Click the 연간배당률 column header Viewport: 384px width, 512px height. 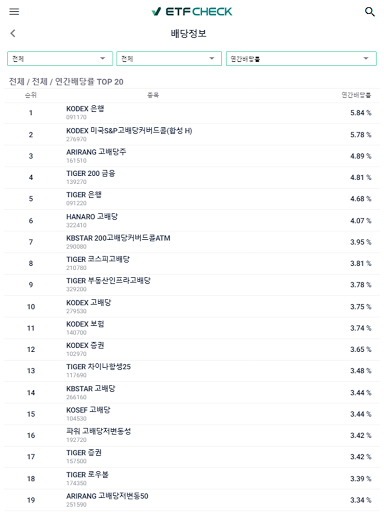click(x=356, y=95)
